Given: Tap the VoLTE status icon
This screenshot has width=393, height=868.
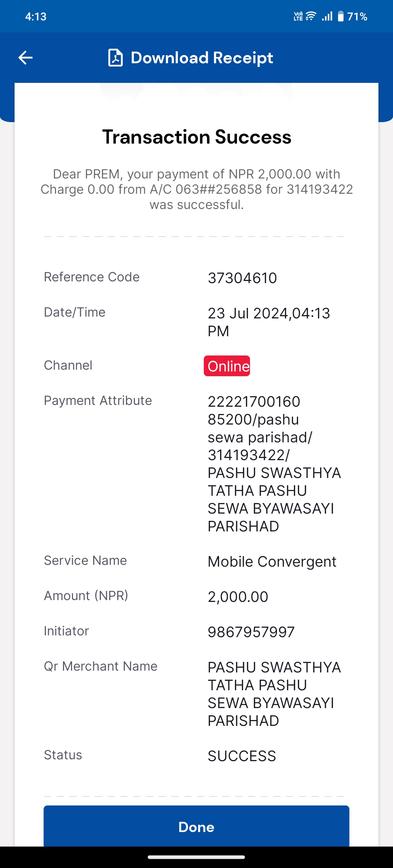Looking at the screenshot, I should coord(298,16).
